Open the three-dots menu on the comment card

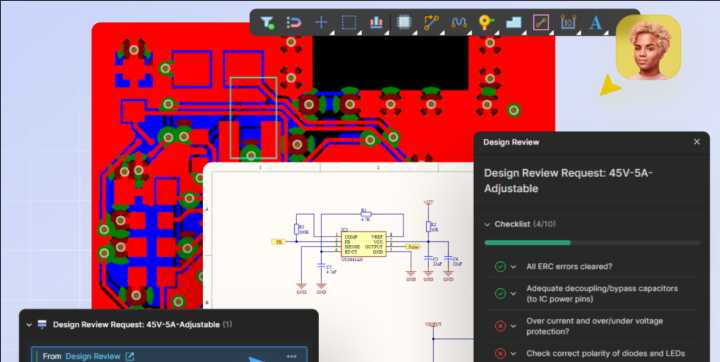click(x=291, y=356)
